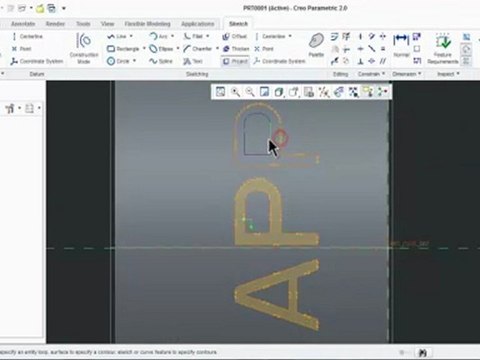Open the Ellipse tool dropdown arrow
This screenshot has width=480, height=360.
(178, 49)
